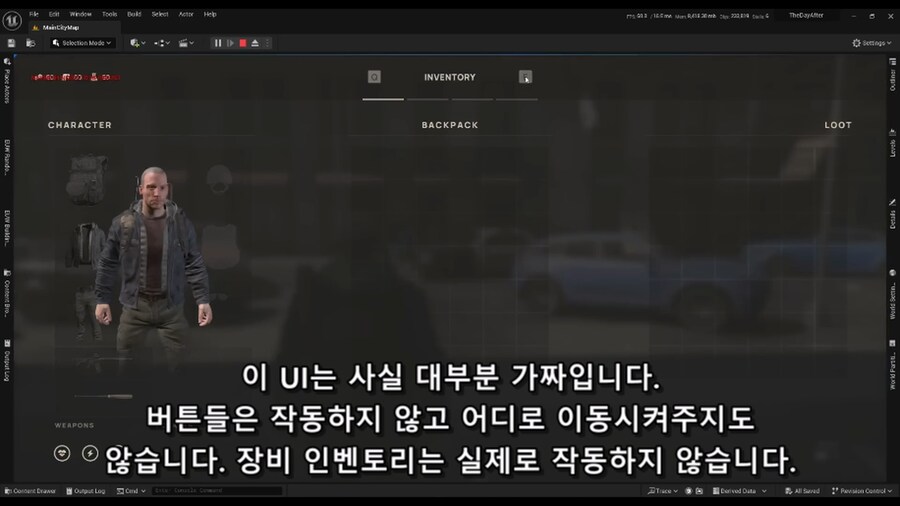Open the Levels side panel

click(x=893, y=143)
